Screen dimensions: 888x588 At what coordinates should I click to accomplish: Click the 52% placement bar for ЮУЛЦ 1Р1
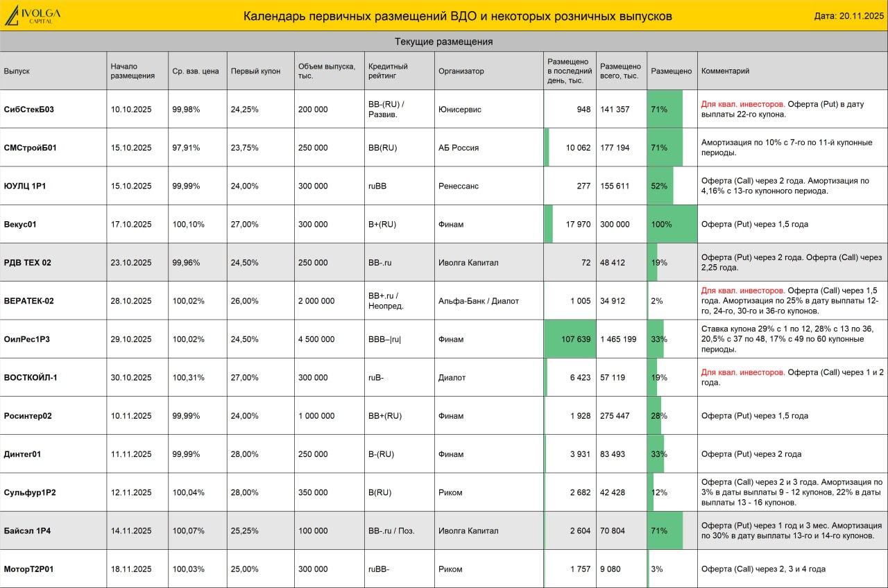tap(660, 186)
